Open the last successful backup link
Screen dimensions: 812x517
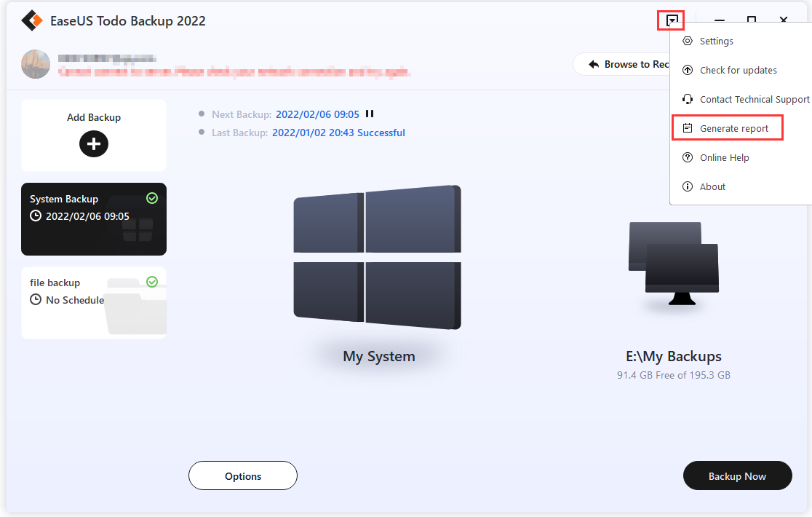(338, 133)
